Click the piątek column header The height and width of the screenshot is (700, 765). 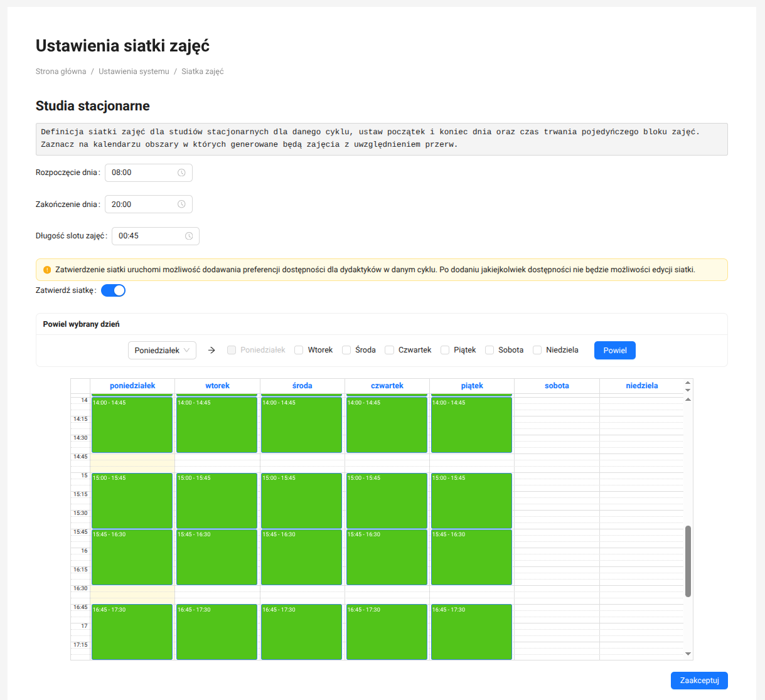point(472,386)
